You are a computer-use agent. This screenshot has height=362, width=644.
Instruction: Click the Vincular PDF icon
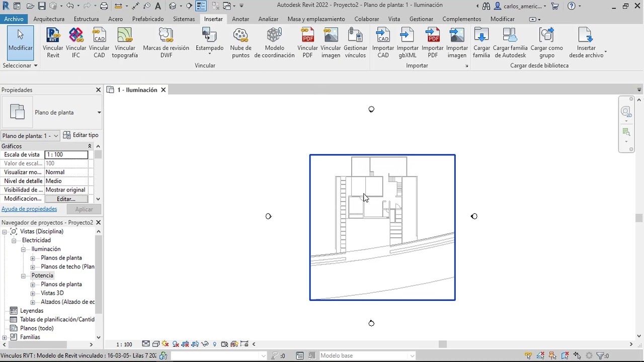coord(307,36)
